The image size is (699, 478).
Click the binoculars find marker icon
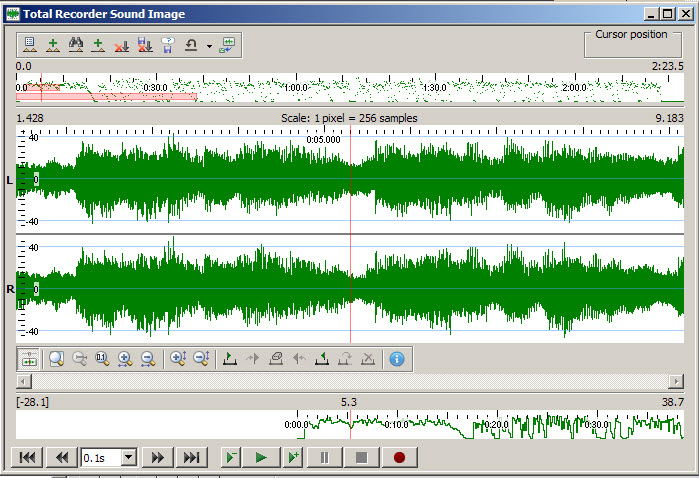(x=76, y=45)
